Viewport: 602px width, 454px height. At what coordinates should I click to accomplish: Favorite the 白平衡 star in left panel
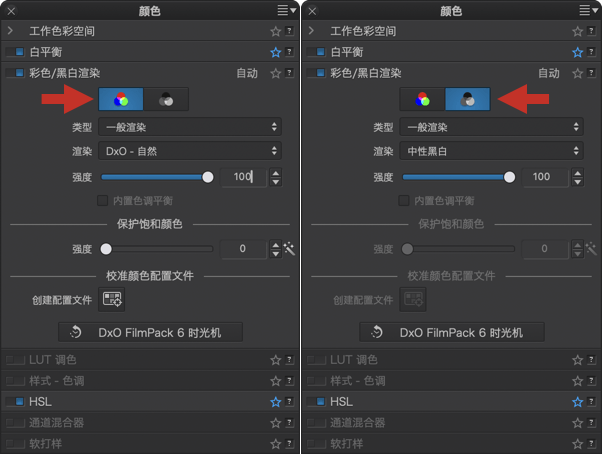coord(276,52)
